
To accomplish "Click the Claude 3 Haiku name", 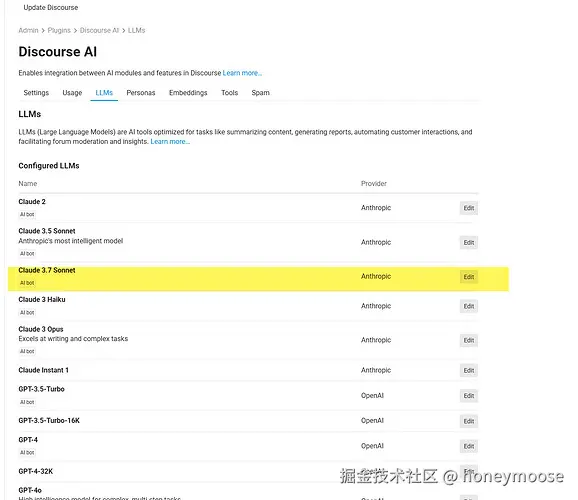I will click(42, 299).
